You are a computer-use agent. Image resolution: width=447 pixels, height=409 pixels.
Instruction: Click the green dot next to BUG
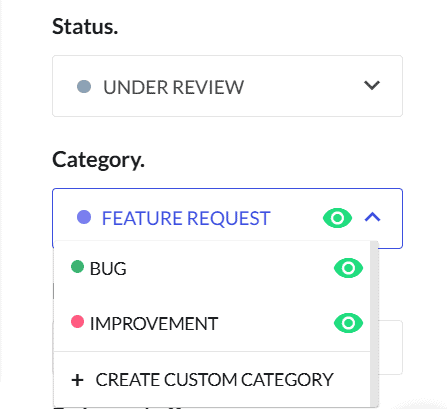(77, 267)
